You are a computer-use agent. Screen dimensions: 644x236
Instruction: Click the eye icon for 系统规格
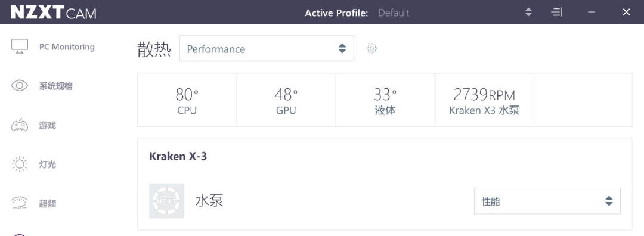19,86
